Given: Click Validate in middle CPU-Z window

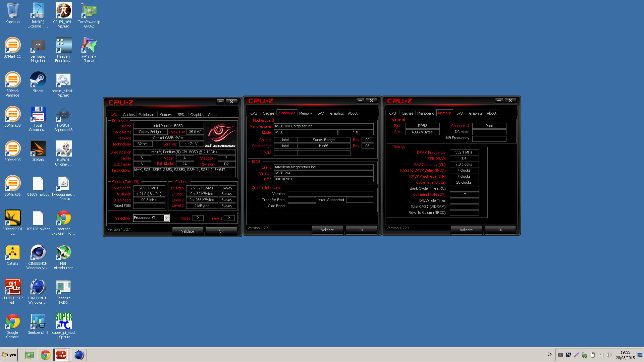Looking at the screenshot, I should click(327, 230).
